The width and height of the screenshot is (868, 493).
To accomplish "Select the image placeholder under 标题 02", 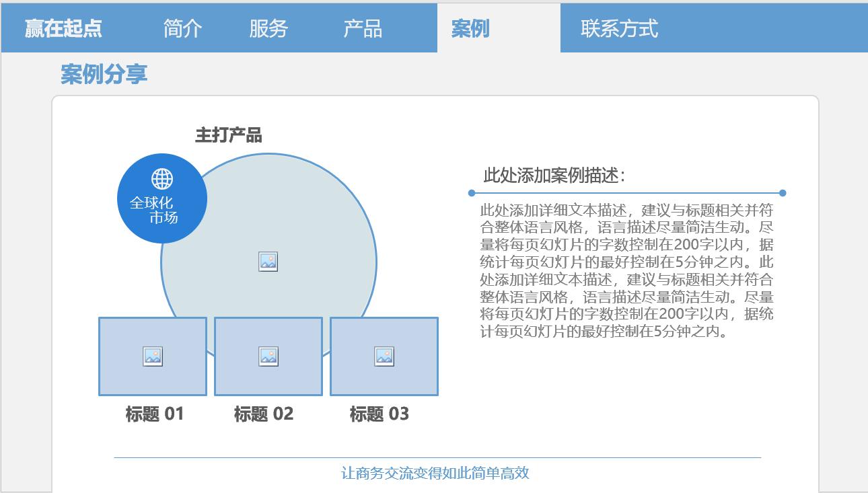I will click(268, 356).
